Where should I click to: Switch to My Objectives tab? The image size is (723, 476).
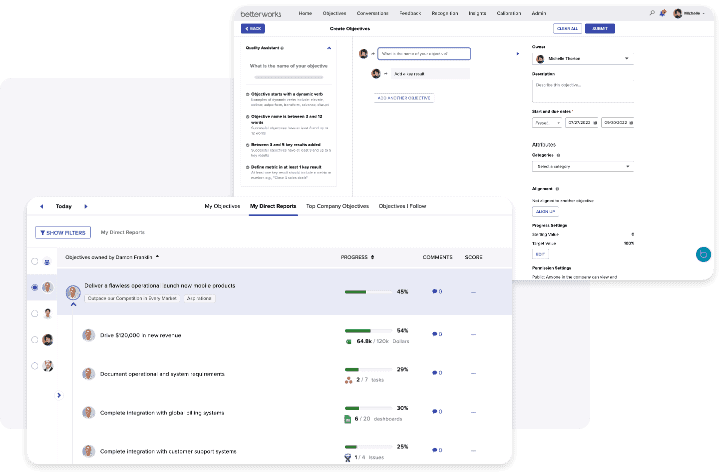point(222,206)
